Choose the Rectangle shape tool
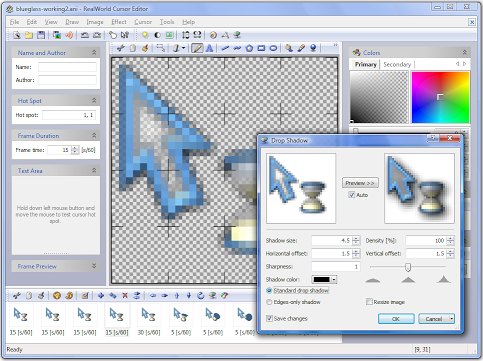 click(x=261, y=48)
